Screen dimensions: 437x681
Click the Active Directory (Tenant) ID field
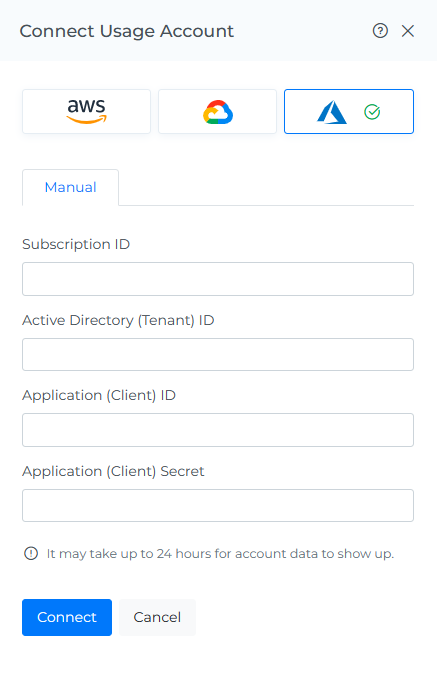coord(218,354)
